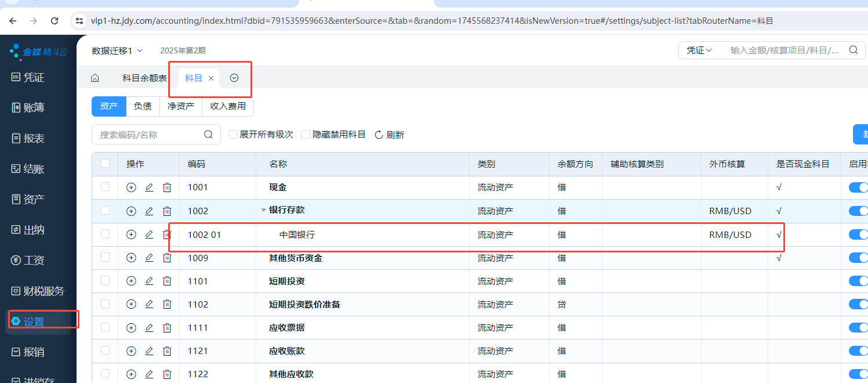The width and height of the screenshot is (868, 383).
Task: Check the 展开所有级次 checkbox
Action: click(x=233, y=135)
